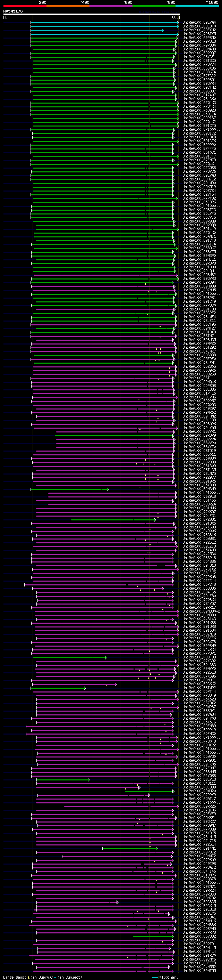222x980 pixels.
Task: Click label UniRef100_A9PDL3
Action: [x=199, y=41]
